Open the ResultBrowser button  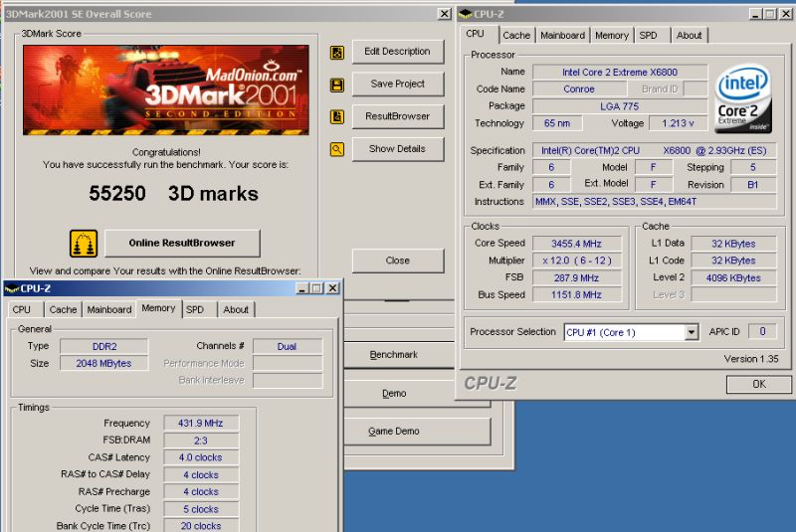pyautogui.click(x=397, y=116)
